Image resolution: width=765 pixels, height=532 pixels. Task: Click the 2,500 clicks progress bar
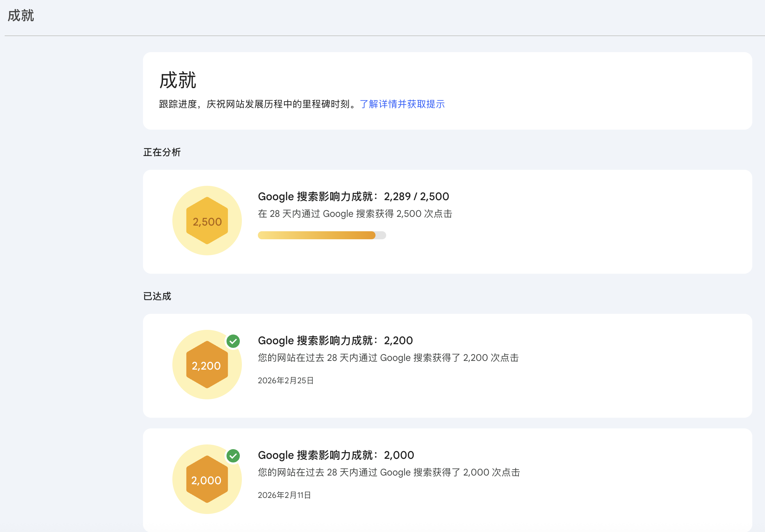coord(322,235)
